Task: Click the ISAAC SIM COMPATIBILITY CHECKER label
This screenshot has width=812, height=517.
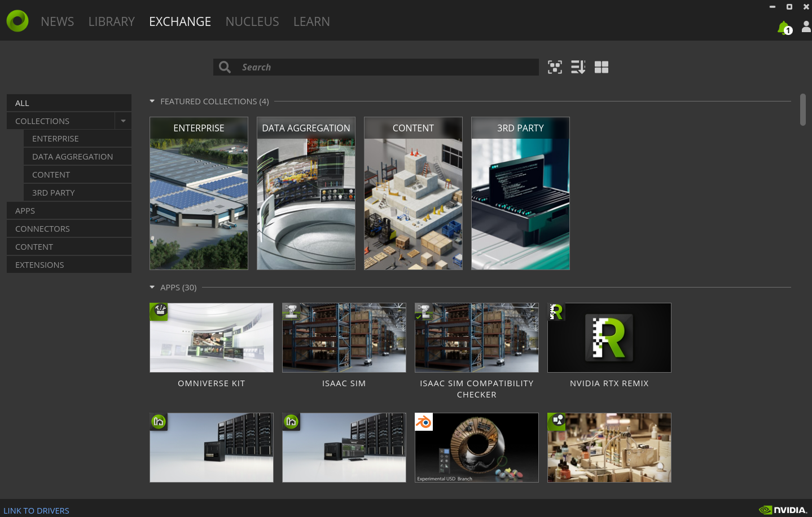Action: 477,389
